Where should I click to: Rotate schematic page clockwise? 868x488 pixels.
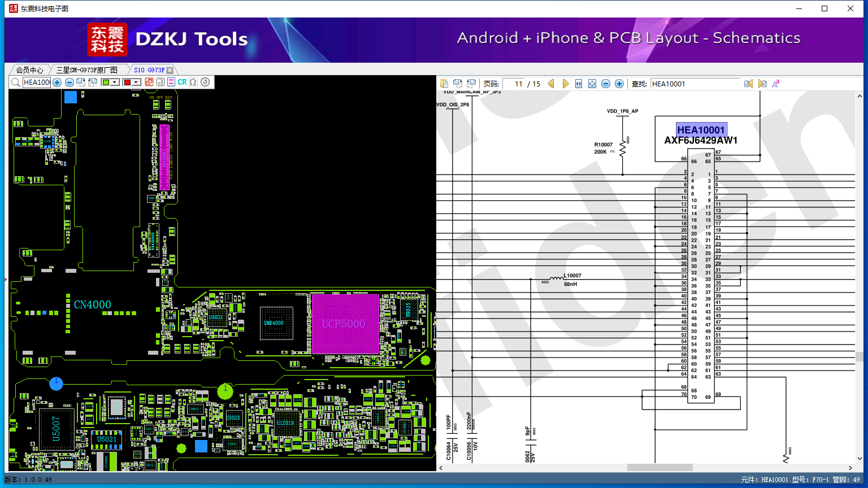(458, 84)
